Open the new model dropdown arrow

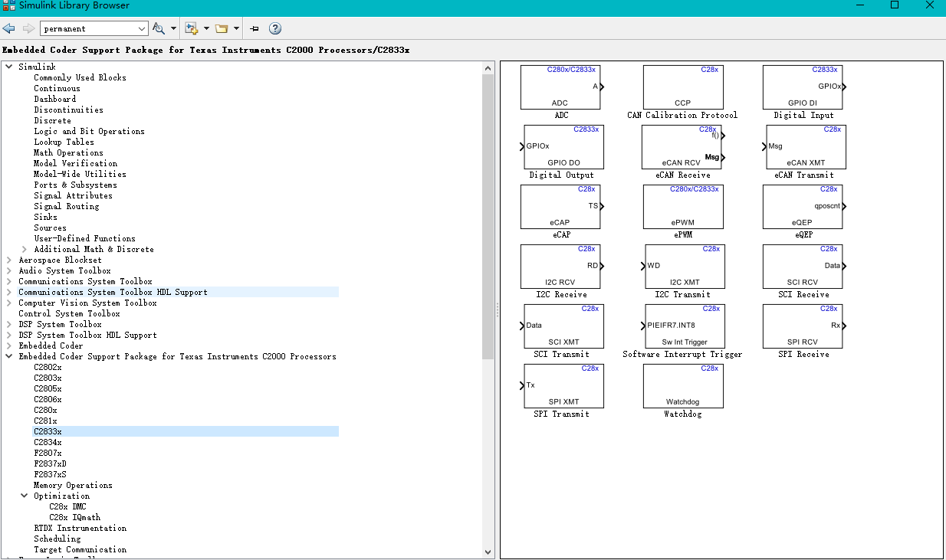pos(206,28)
